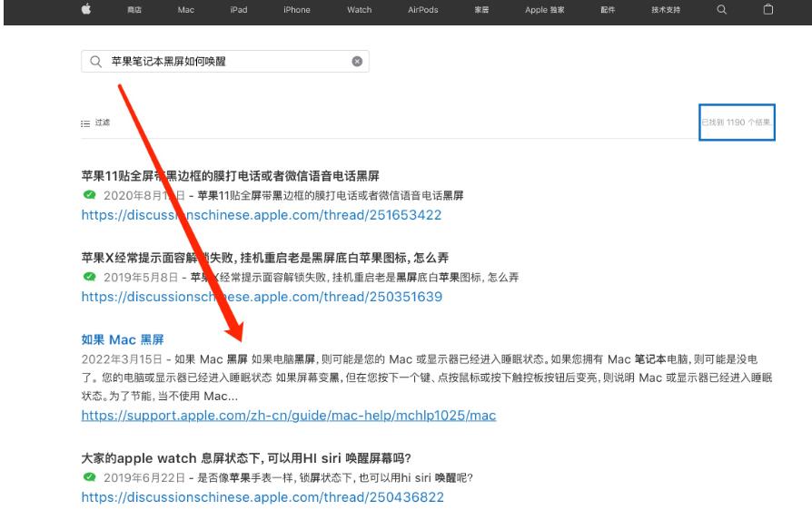Open the 如果 Mac 黑屏 result title
Image resolution: width=812 pixels, height=510 pixels.
(123, 339)
